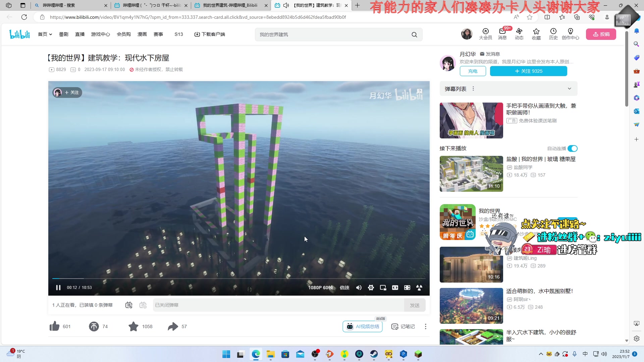Refresh the page
The width and height of the screenshot is (644, 362).
click(24, 17)
